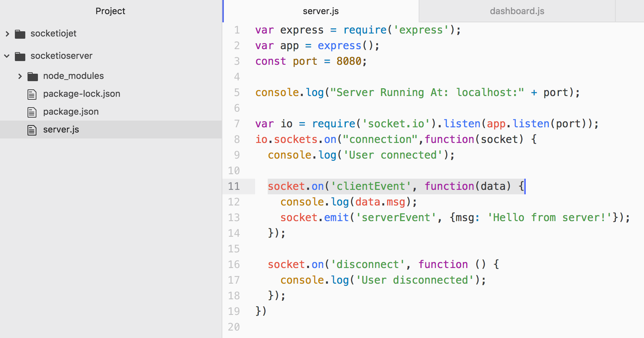Click the file icon next to package.json
Image resolution: width=644 pixels, height=338 pixels.
[x=32, y=111]
